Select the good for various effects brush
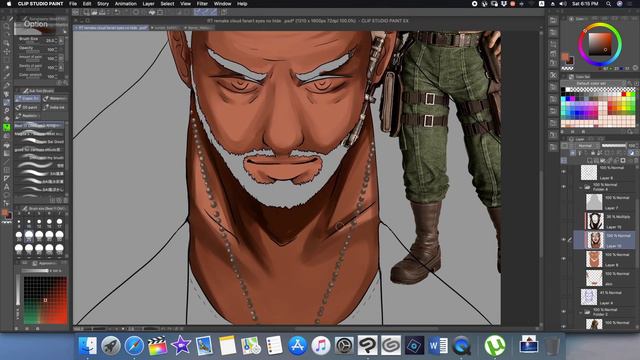 (x=39, y=150)
